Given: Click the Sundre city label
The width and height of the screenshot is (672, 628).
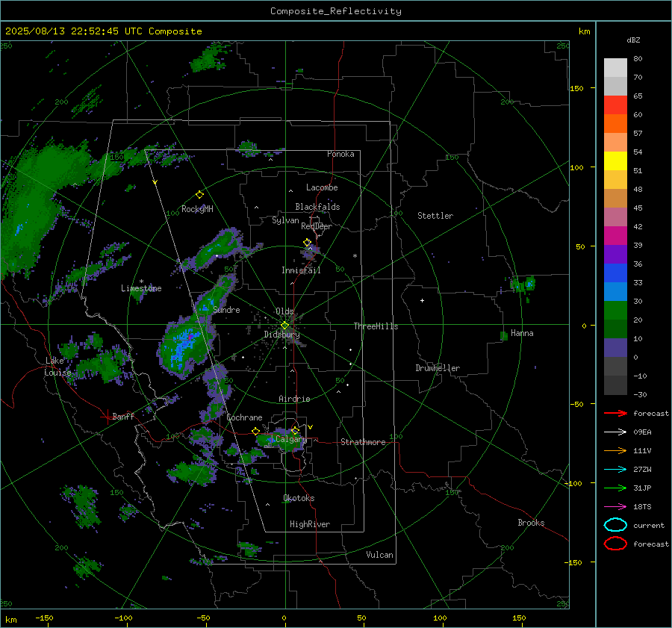Looking at the screenshot, I should point(226,309).
